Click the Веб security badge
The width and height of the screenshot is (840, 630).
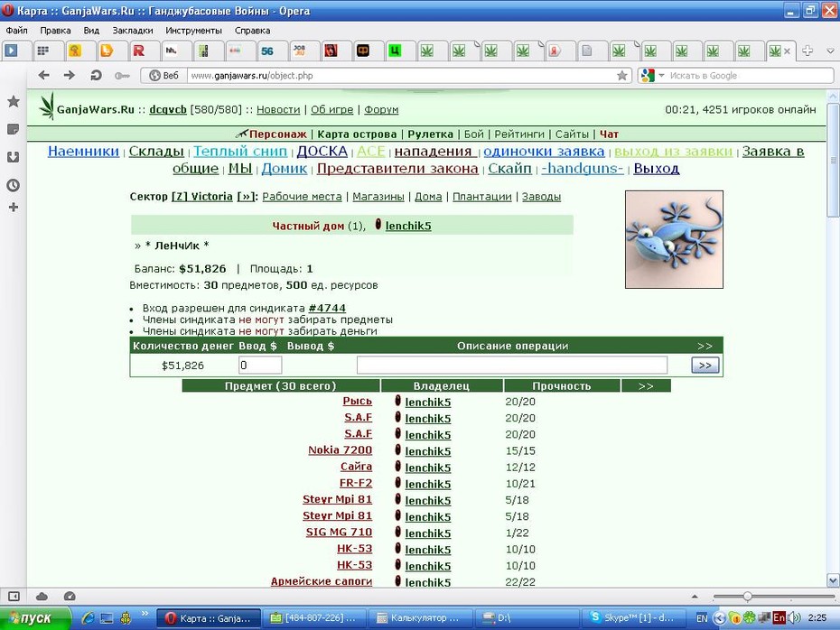click(x=163, y=76)
